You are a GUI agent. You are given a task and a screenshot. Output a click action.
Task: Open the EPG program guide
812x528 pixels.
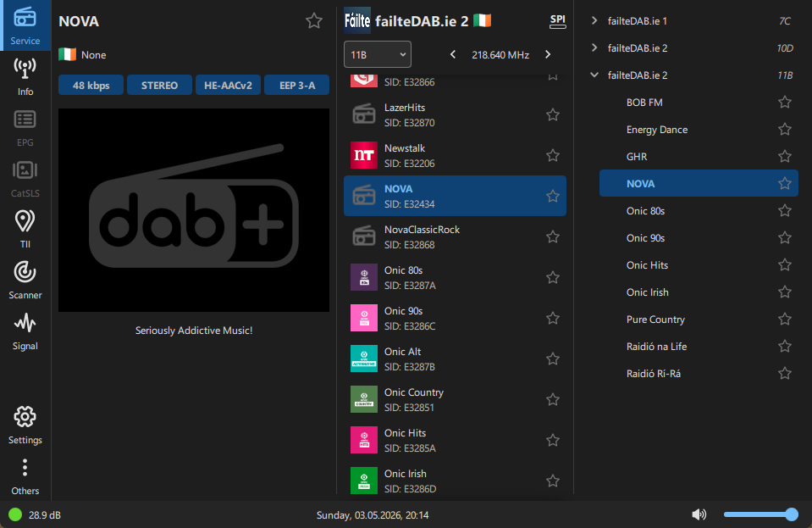25,128
